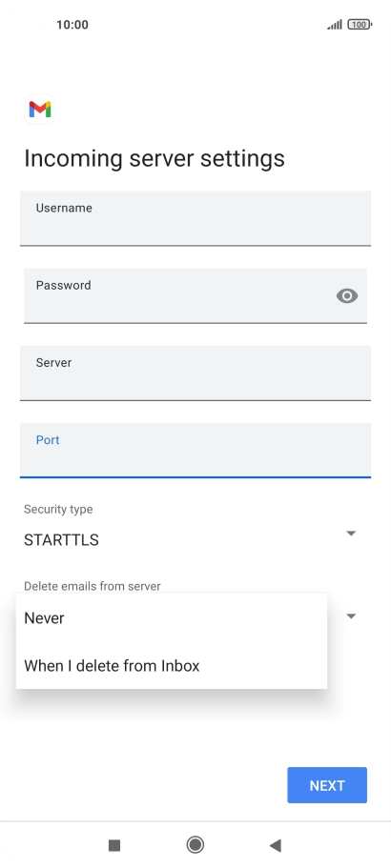Image resolution: width=391 pixels, height=868 pixels.
Task: Show password using the eye icon
Action: 347,295
